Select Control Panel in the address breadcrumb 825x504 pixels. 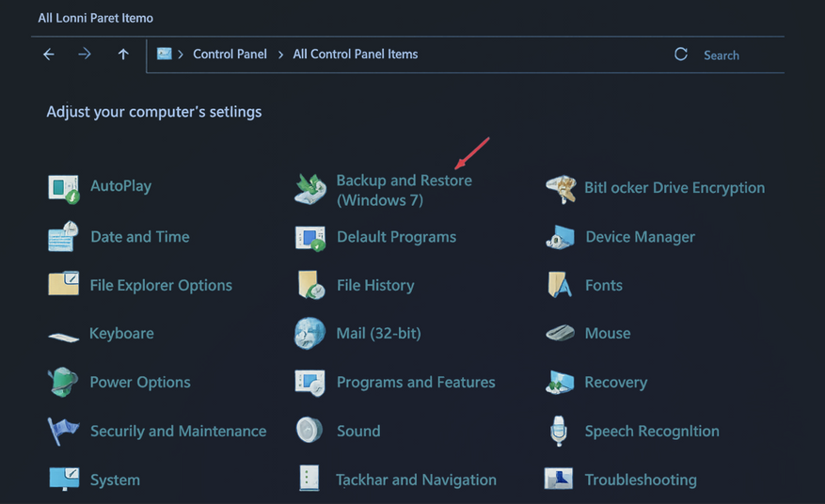(230, 55)
